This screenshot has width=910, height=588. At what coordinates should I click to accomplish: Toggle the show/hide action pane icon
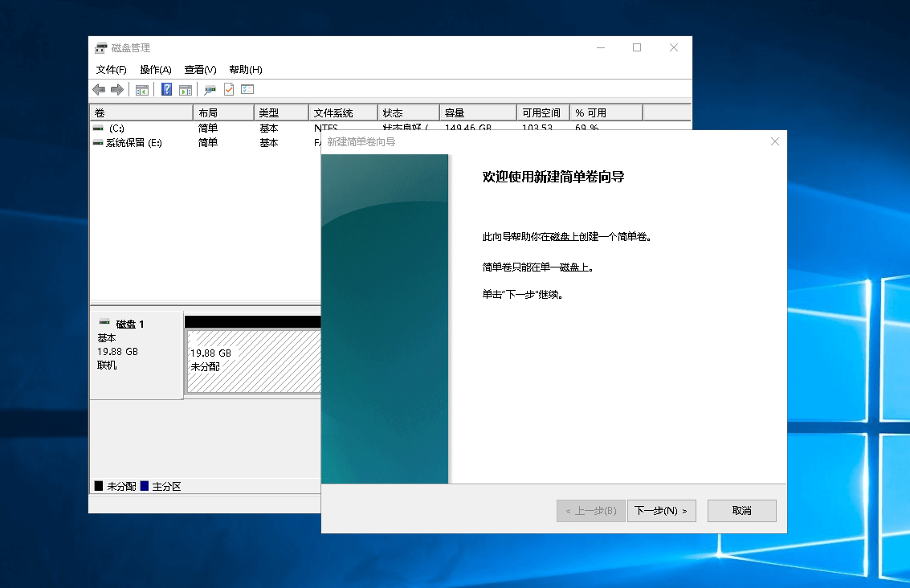pyautogui.click(x=186, y=90)
